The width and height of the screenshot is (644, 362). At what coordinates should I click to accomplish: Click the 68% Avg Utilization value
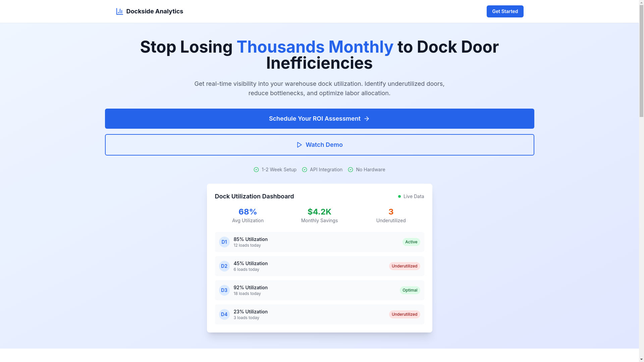click(x=248, y=212)
